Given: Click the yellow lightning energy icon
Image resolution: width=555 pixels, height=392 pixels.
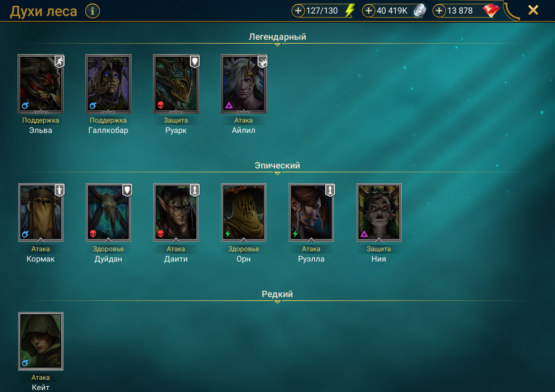Looking at the screenshot, I should [350, 10].
